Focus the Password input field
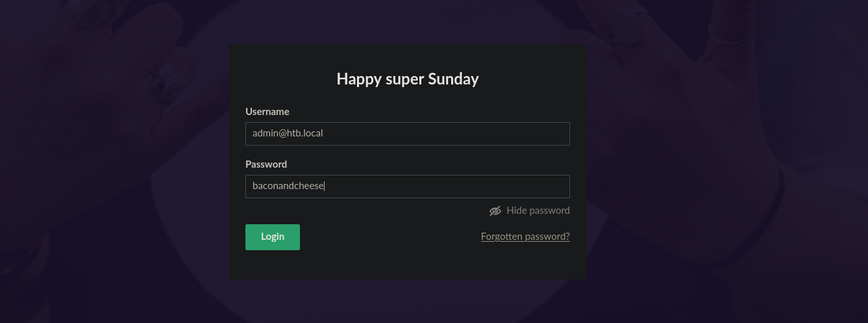This screenshot has width=868, height=323. coord(407,187)
